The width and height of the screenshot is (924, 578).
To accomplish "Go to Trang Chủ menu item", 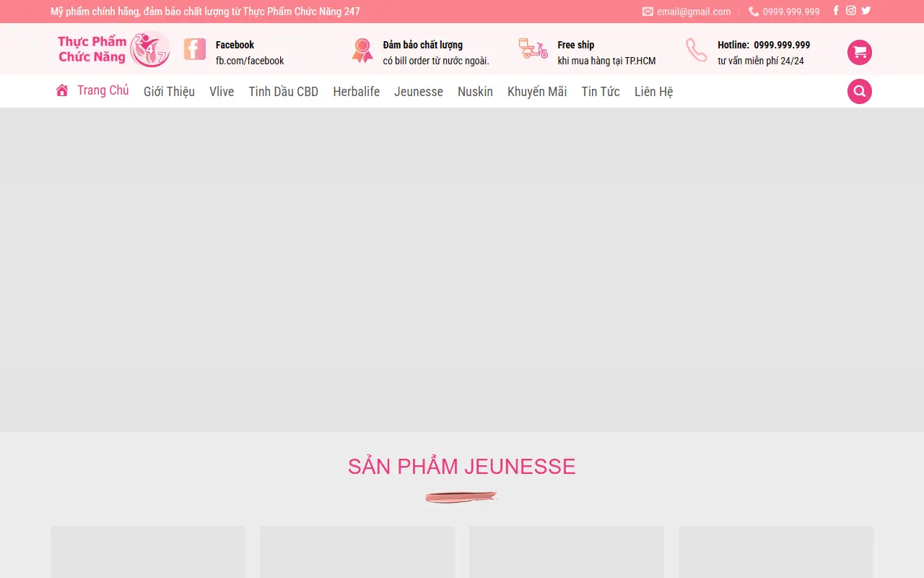I will 103,90.
